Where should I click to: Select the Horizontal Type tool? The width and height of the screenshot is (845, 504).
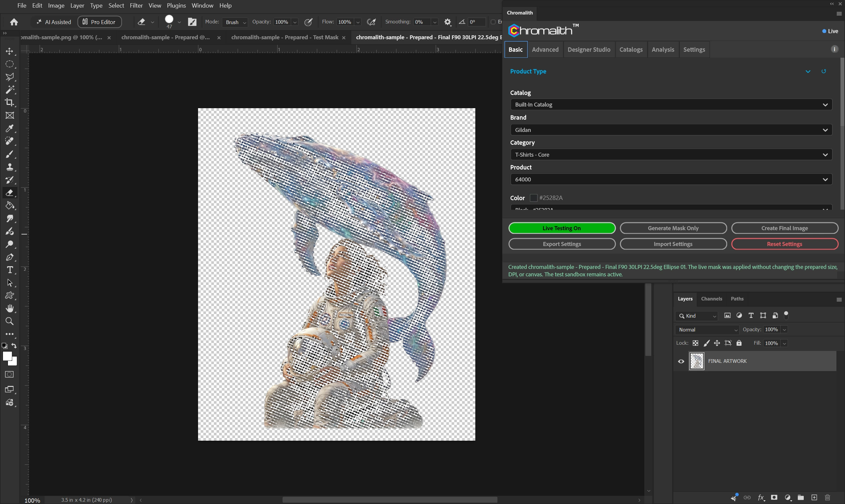point(10,270)
